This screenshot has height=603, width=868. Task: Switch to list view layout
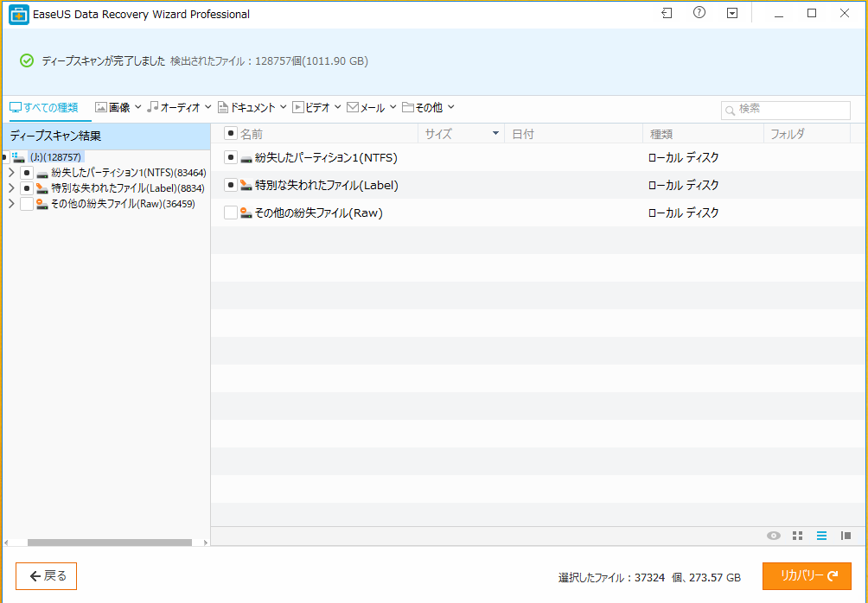click(x=821, y=536)
